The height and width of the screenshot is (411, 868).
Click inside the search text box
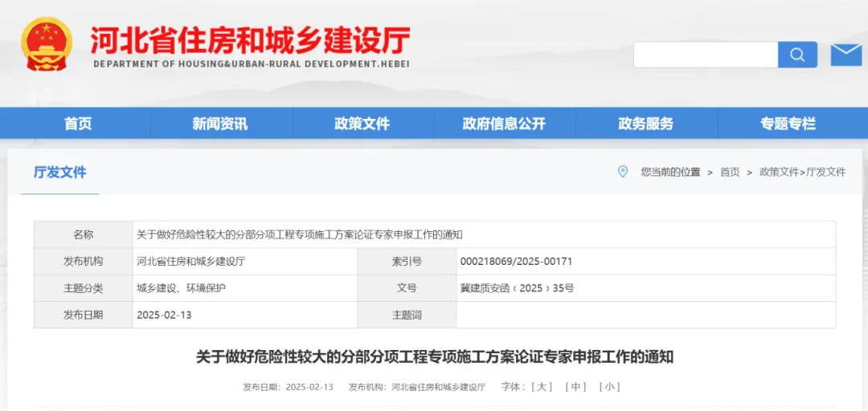tap(706, 55)
